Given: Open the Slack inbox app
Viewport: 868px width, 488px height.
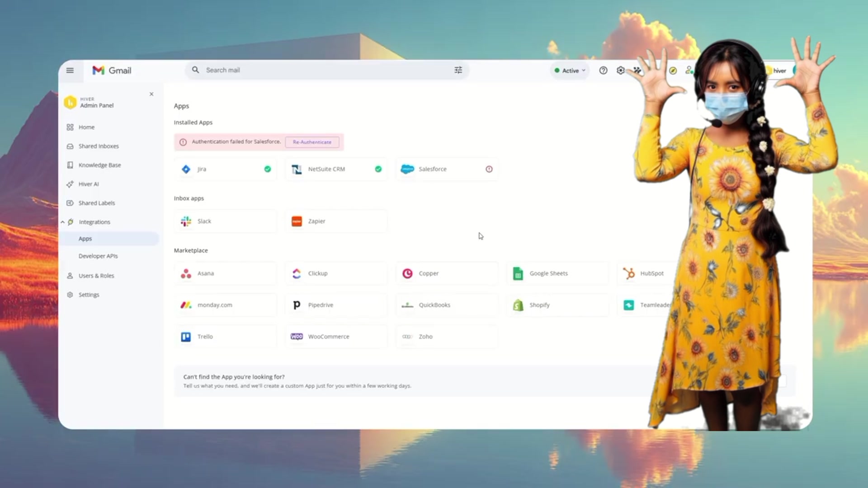Looking at the screenshot, I should (225, 221).
